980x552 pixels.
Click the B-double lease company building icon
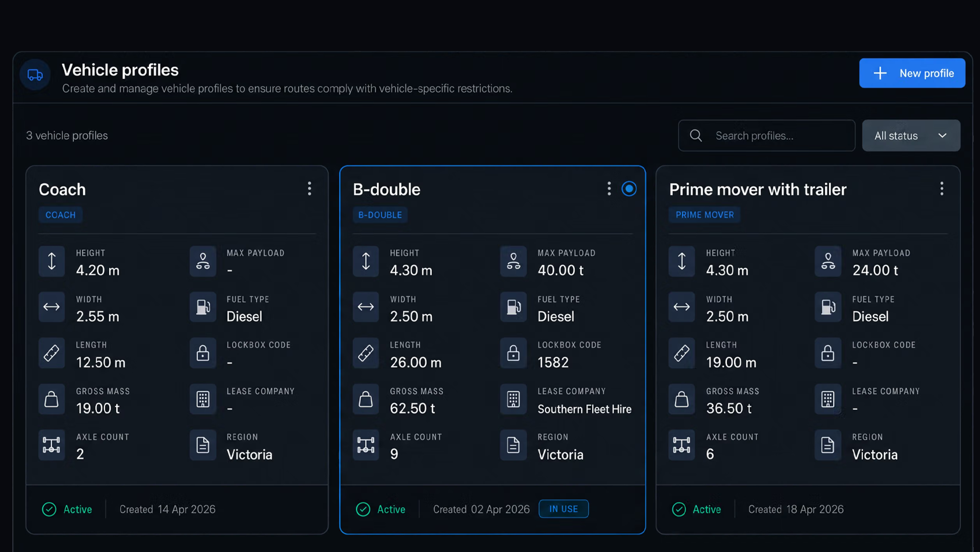coord(513,399)
